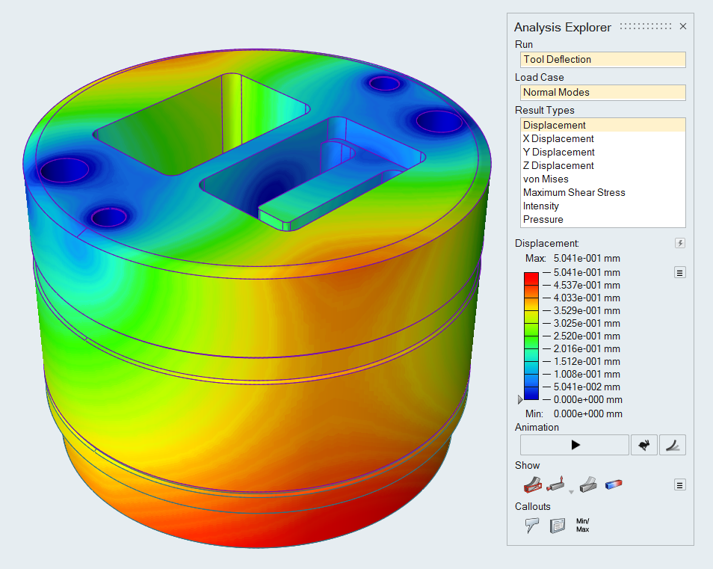This screenshot has height=569, width=713.
Task: Click the list callouts icon
Action: point(557,525)
